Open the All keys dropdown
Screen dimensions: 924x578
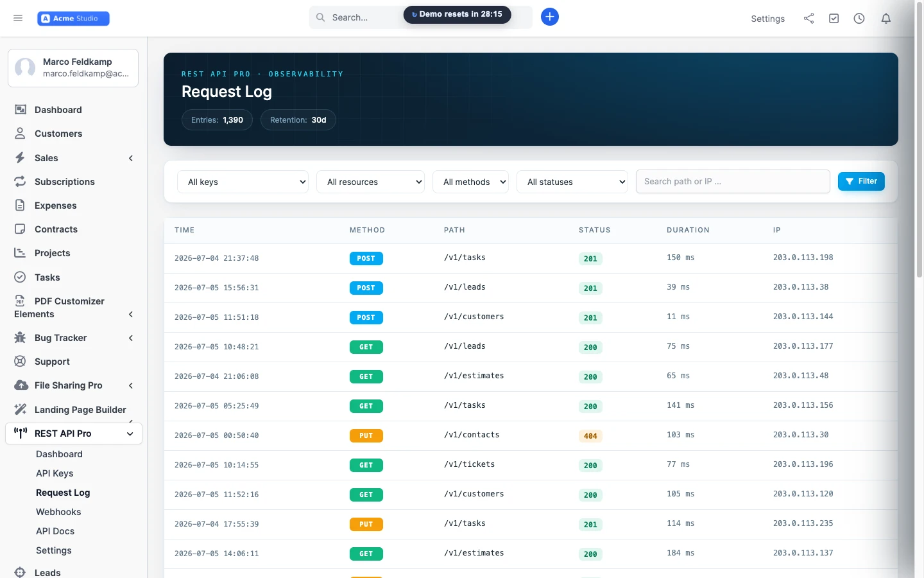click(243, 182)
